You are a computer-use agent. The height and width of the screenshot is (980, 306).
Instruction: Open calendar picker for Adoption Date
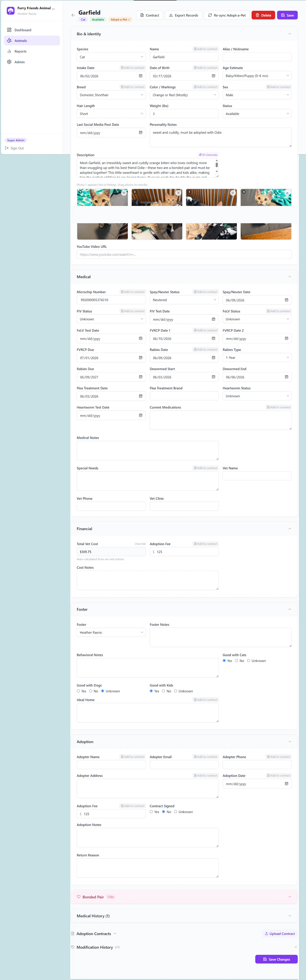pos(286,784)
